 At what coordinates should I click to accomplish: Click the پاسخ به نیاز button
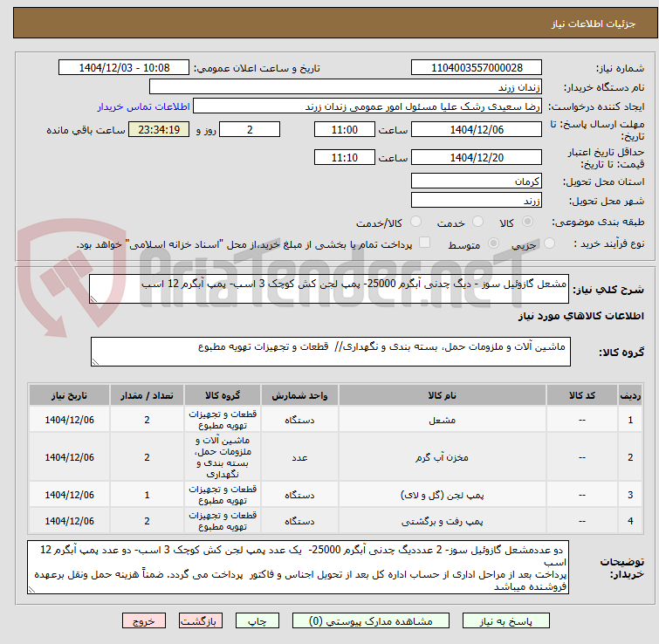click(505, 621)
